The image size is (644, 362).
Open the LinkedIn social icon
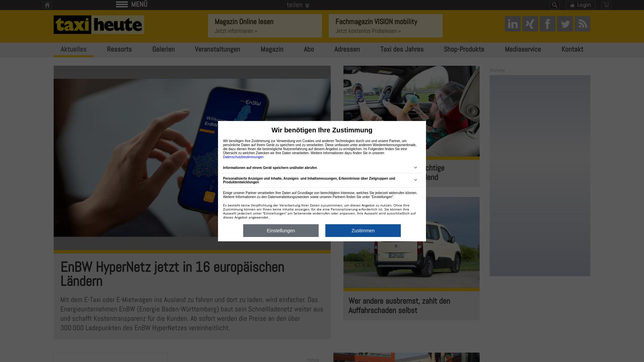[x=513, y=24]
